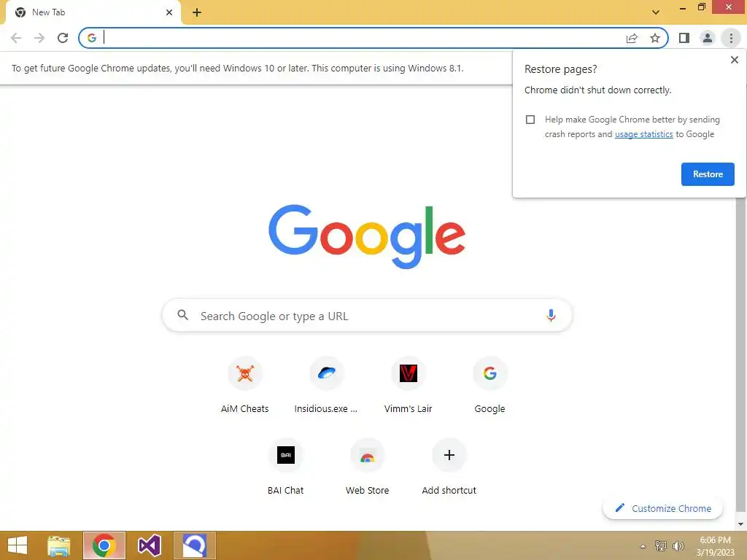Click the Restore button
This screenshot has width=747, height=560.
coord(708,174)
